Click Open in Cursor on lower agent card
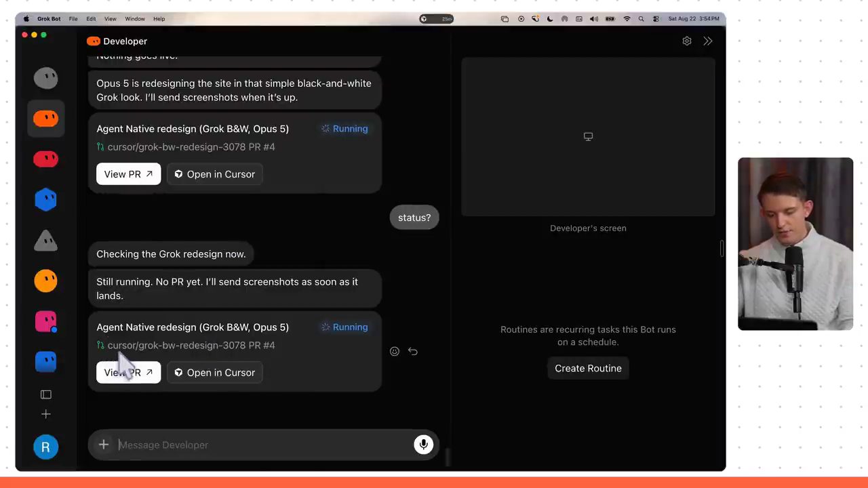Image resolution: width=868 pixels, height=488 pixels. point(215,373)
